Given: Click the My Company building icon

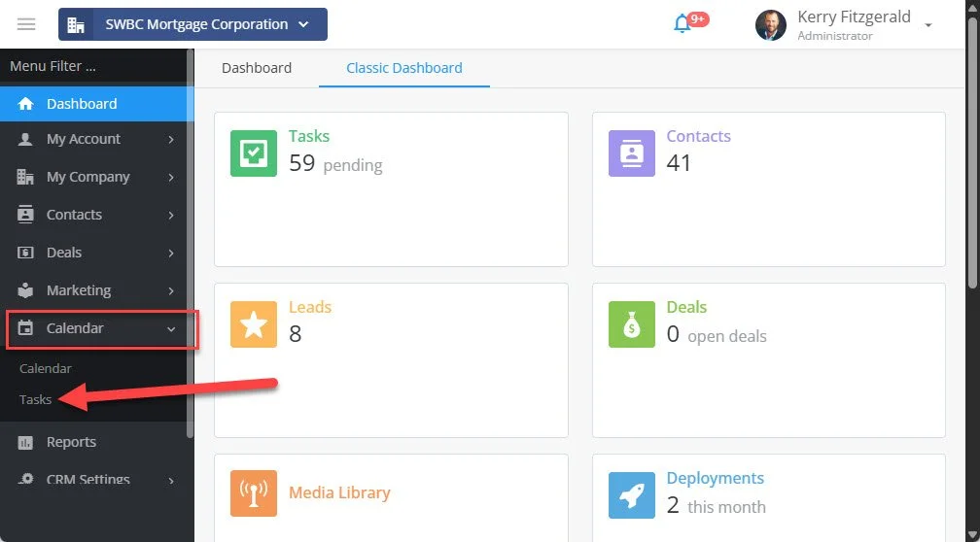Looking at the screenshot, I should [25, 177].
